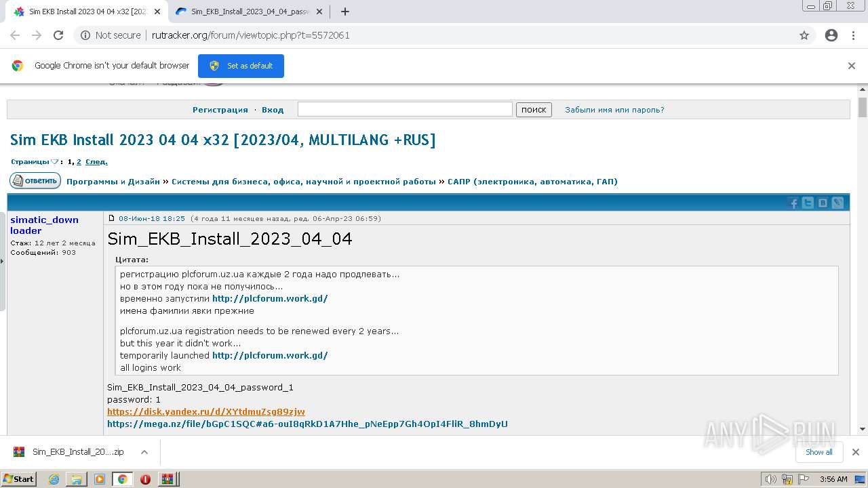This screenshot has height=488, width=868.
Task: Close the Sim_EKB_Install_2023_04_04_password tab
Action: (321, 12)
